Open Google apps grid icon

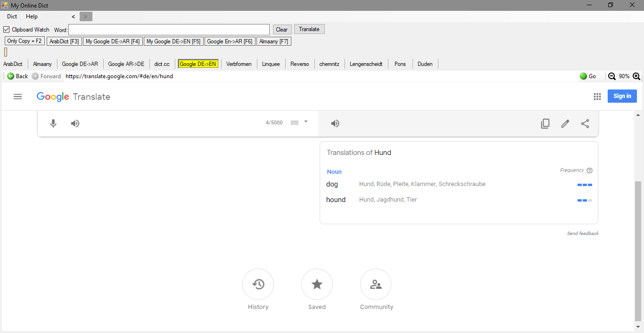pyautogui.click(x=597, y=97)
